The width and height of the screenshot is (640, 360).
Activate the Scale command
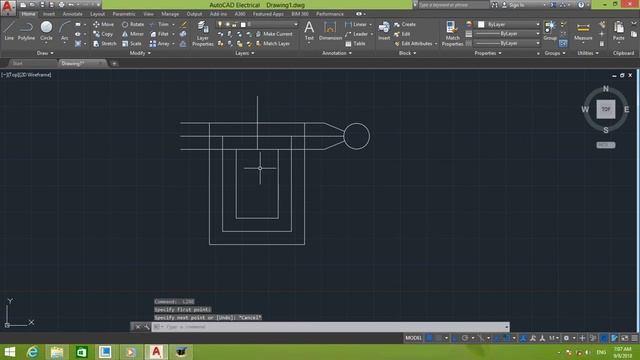coord(131,43)
